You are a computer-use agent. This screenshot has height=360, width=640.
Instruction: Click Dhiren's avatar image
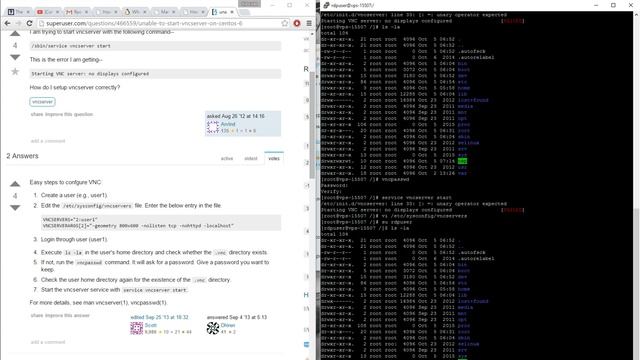tap(213, 328)
